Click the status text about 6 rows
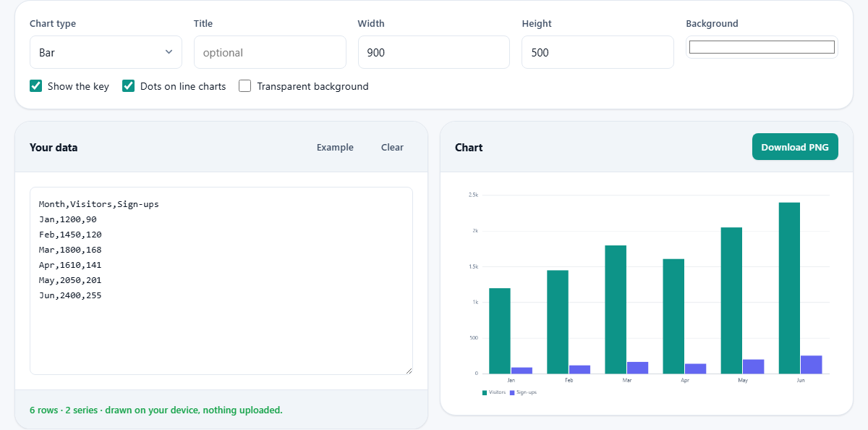 point(156,410)
